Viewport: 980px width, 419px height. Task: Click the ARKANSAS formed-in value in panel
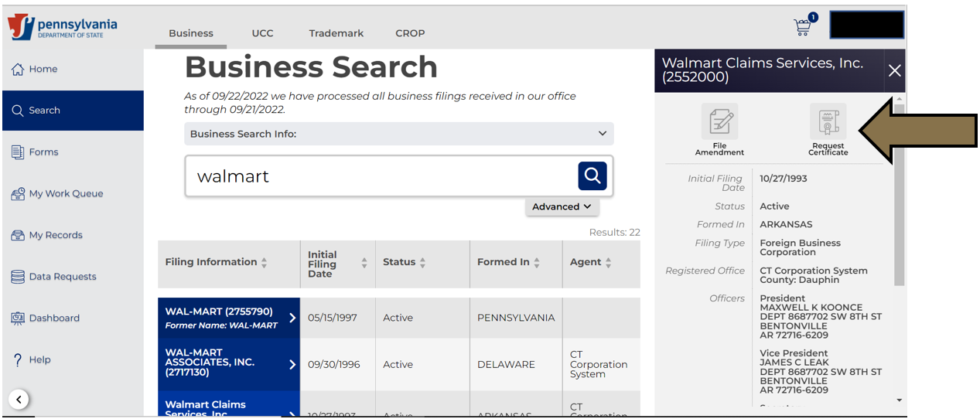[786, 224]
